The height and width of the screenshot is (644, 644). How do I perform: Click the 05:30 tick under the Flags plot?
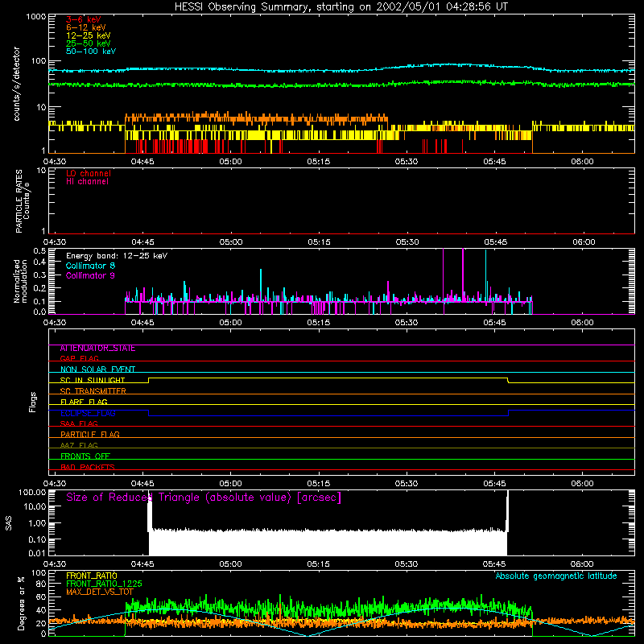tap(407, 484)
